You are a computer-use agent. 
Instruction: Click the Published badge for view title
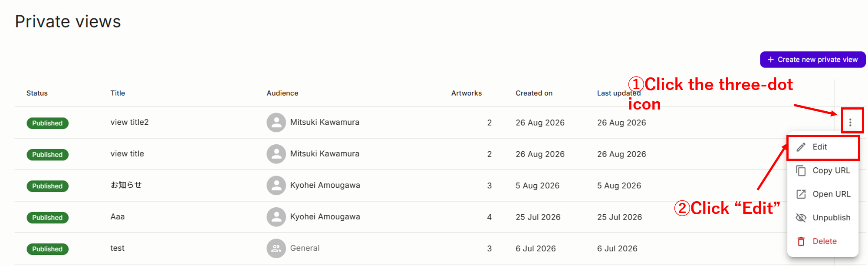click(x=47, y=155)
